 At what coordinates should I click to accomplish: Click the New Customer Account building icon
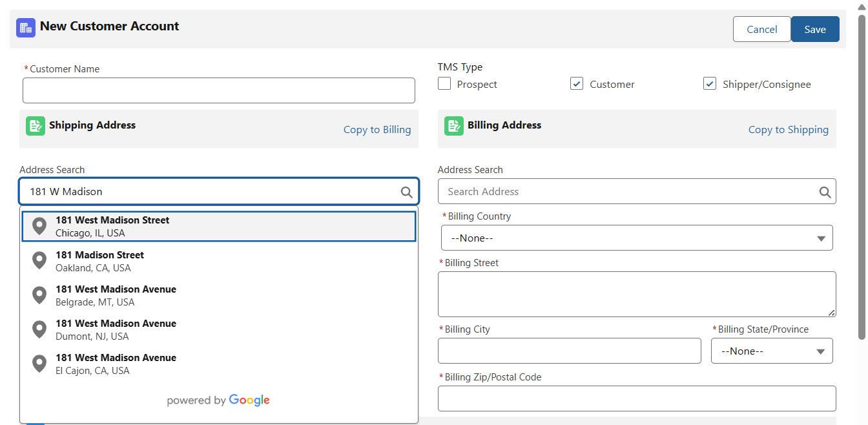tap(26, 27)
